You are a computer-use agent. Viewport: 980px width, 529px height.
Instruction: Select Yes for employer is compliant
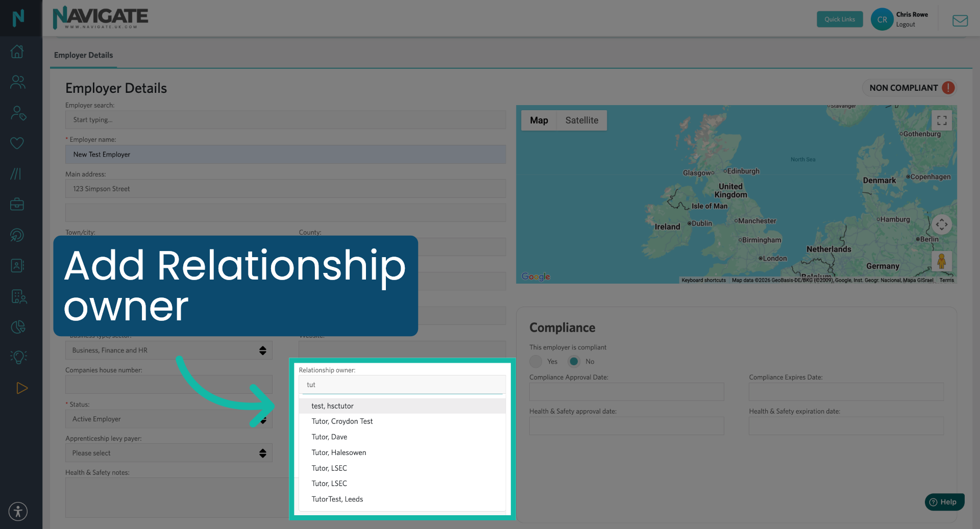point(536,362)
